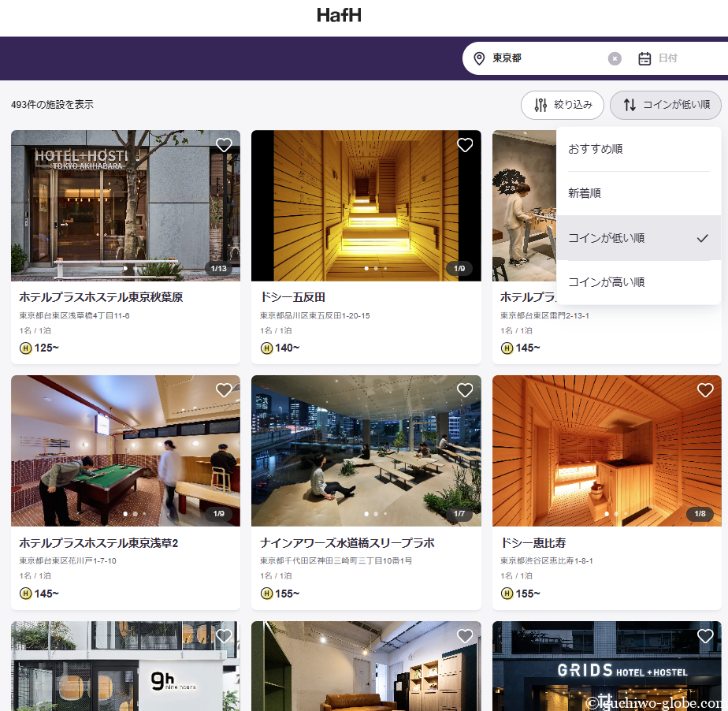The image size is (728, 711).
Task: Click the calendar date icon
Action: coord(644,58)
